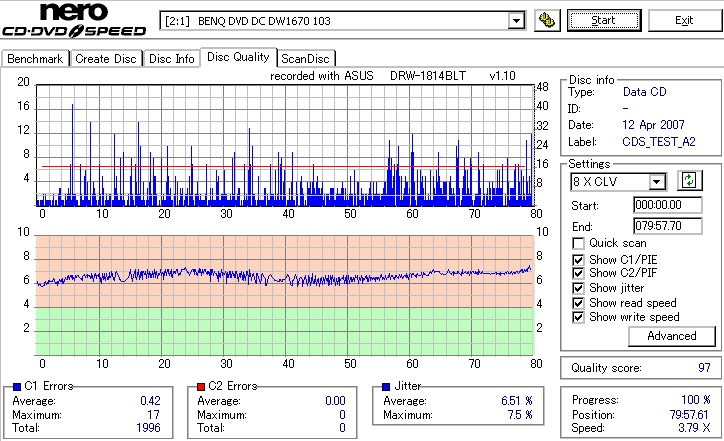The width and height of the screenshot is (724, 441).
Task: Click the C1 Errors average 0.42
Action: [x=150, y=400]
